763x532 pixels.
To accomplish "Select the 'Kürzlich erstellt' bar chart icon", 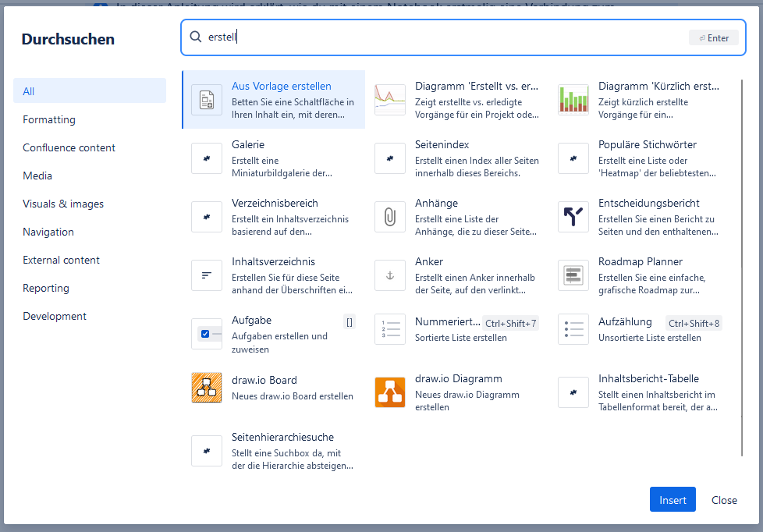I will point(573,100).
